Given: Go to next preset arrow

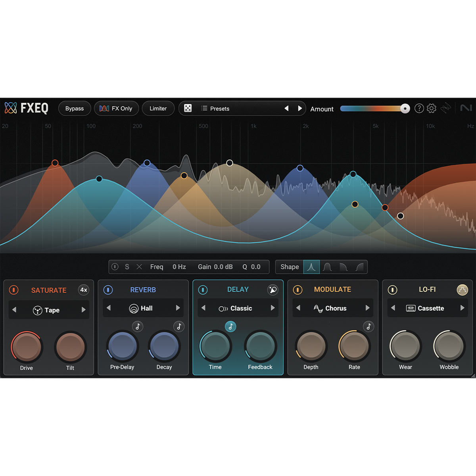Looking at the screenshot, I should tap(300, 108).
